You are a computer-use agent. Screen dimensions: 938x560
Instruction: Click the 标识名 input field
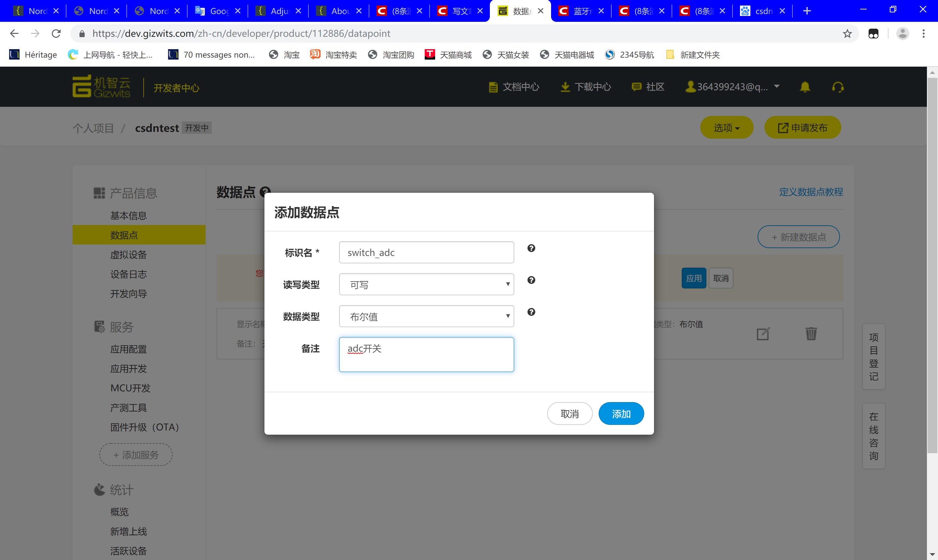(x=426, y=252)
